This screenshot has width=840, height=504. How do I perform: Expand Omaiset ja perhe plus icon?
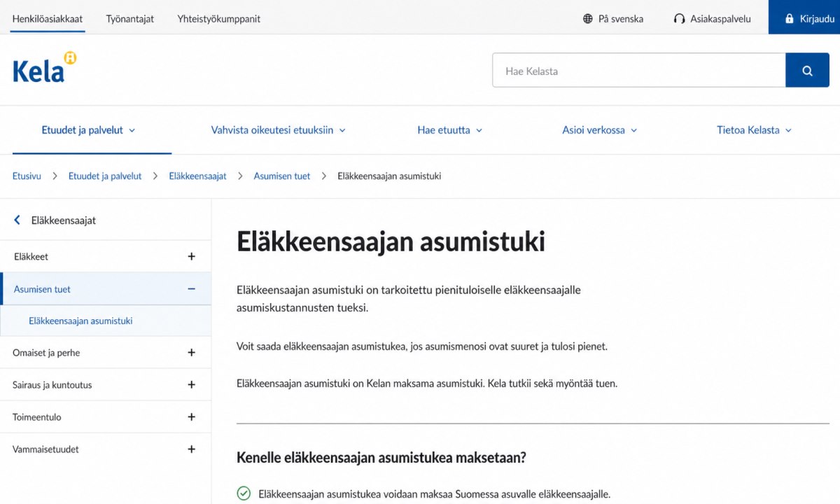[x=191, y=353]
